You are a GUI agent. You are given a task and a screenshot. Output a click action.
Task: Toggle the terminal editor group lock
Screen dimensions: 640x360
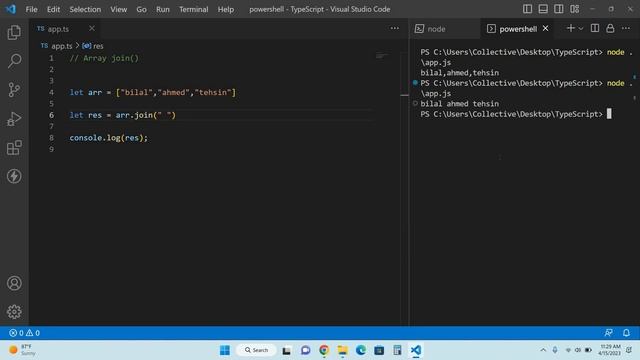coord(610,28)
